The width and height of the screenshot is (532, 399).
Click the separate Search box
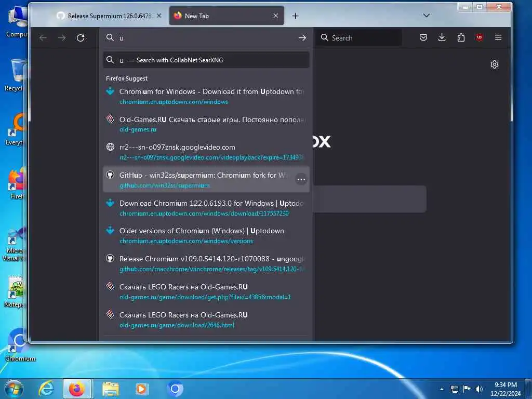[360, 37]
